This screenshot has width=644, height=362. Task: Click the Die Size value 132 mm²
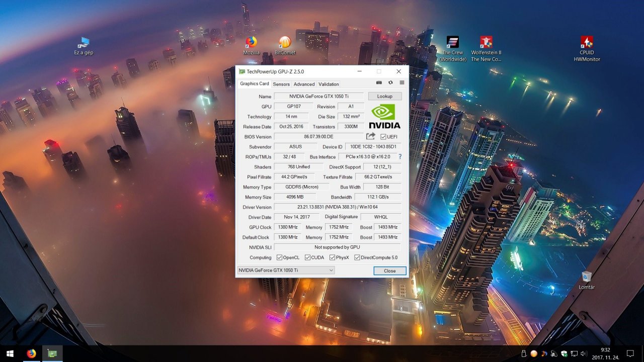(x=351, y=117)
